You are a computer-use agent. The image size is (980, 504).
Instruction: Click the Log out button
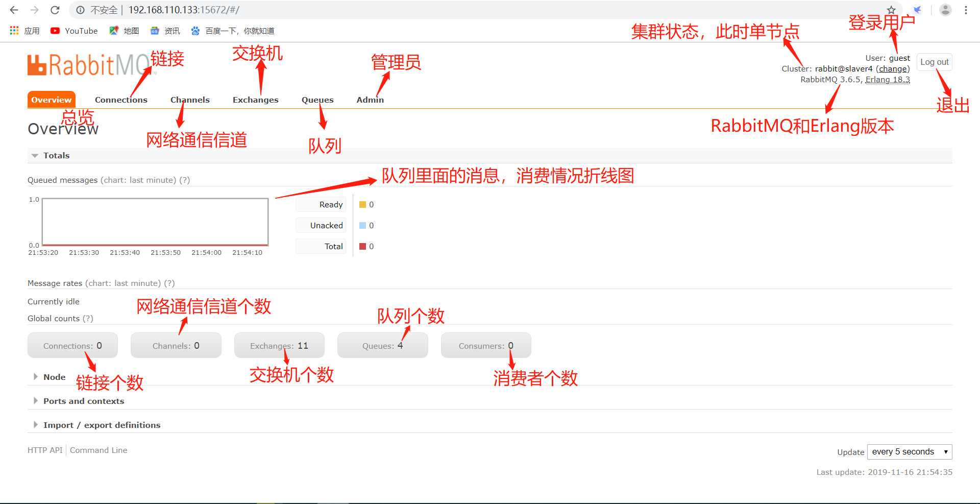click(x=934, y=62)
